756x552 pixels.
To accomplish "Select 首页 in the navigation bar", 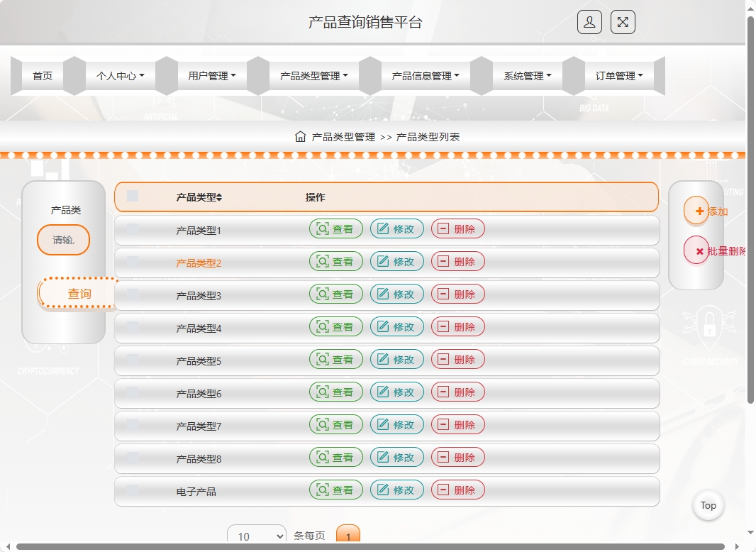I will (42, 75).
